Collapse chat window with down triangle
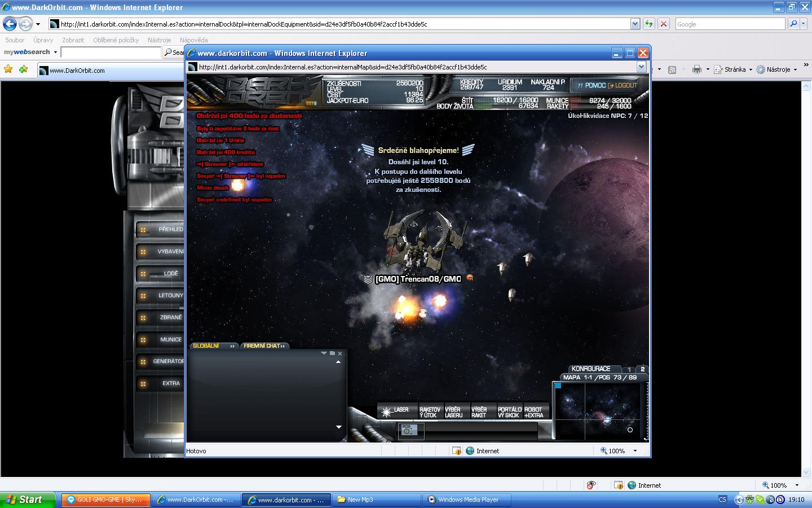Image resolution: width=812 pixels, height=508 pixels. tap(324, 353)
